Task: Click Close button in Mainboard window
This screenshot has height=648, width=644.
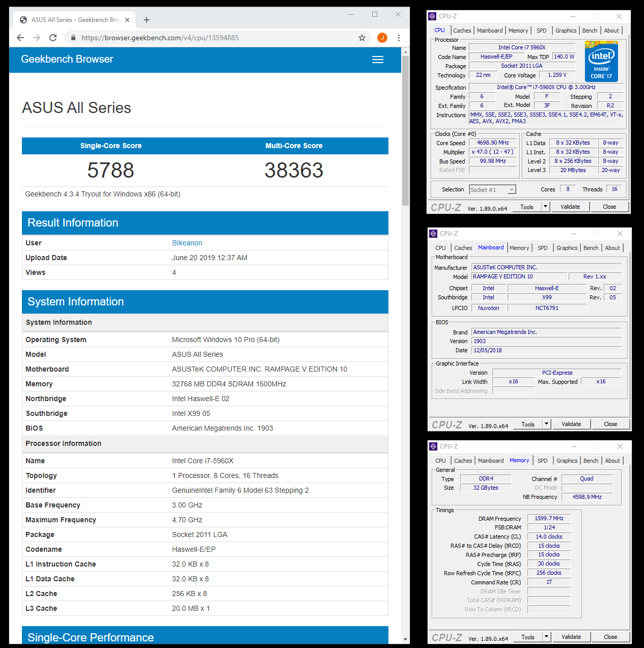Action: coord(610,424)
